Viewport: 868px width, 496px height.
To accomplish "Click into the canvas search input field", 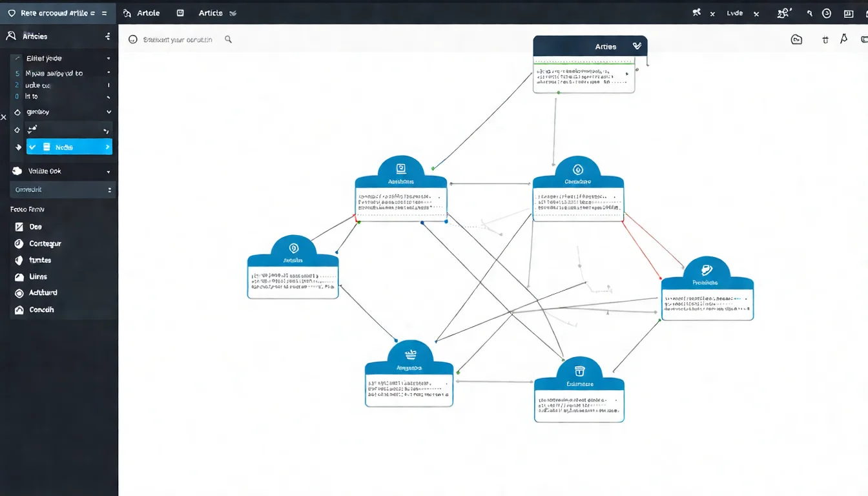I will point(178,39).
